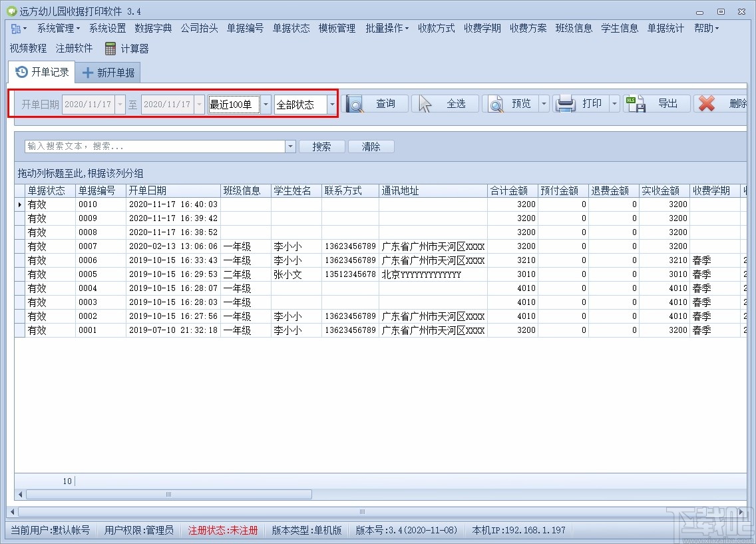Click the row indicator arrow for record 0010
Screen dimensions: 756x544
point(20,204)
